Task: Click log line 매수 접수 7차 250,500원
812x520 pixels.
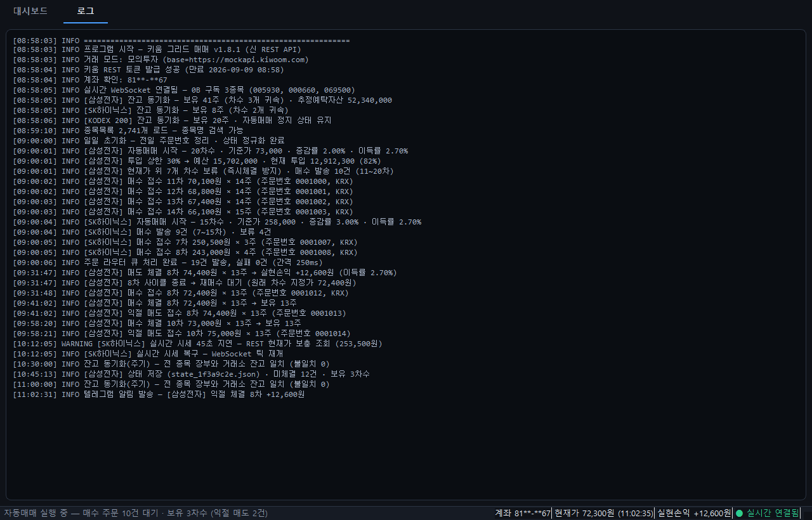Action: (185, 242)
